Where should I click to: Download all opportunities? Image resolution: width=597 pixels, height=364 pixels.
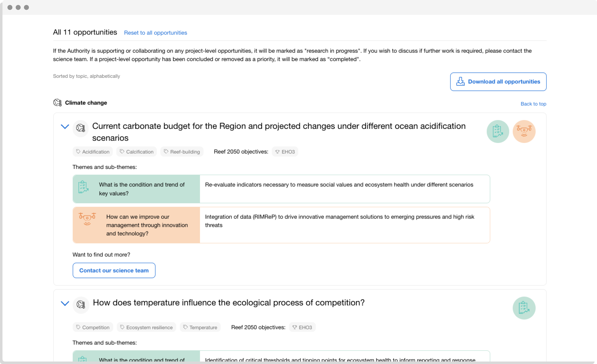pos(498,82)
